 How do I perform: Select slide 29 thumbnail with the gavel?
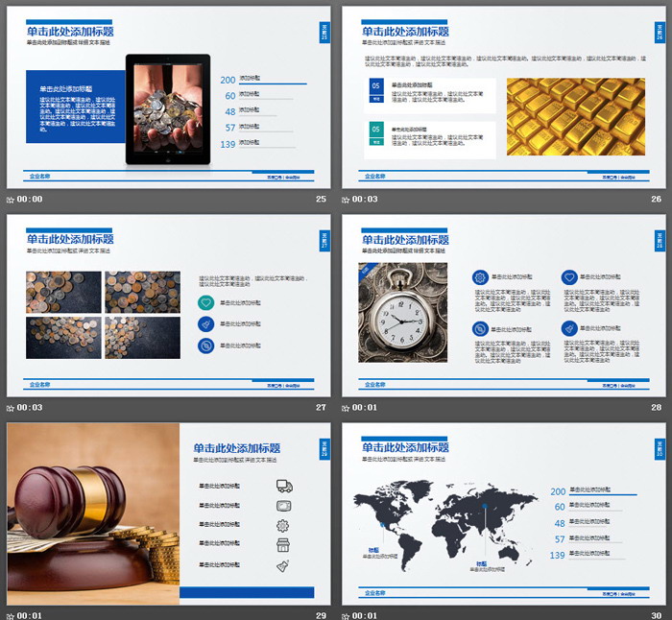[x=167, y=513]
